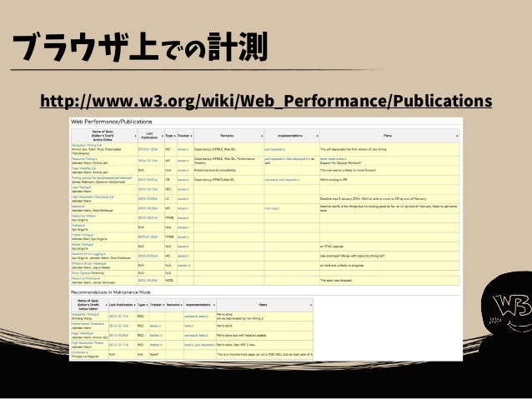The height and width of the screenshot is (399, 532).
Task: Open tracker link in Efficient Script Yielding row
Action: 183,266
